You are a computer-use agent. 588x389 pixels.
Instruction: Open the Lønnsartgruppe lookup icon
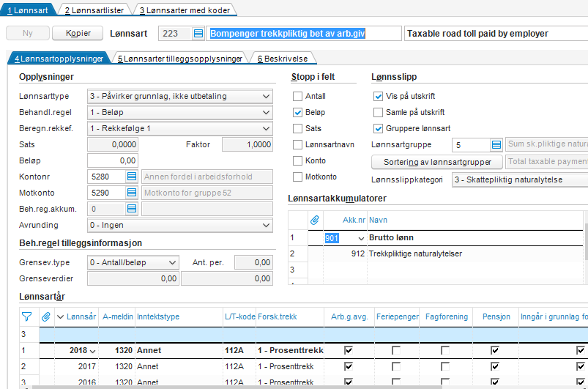496,145
